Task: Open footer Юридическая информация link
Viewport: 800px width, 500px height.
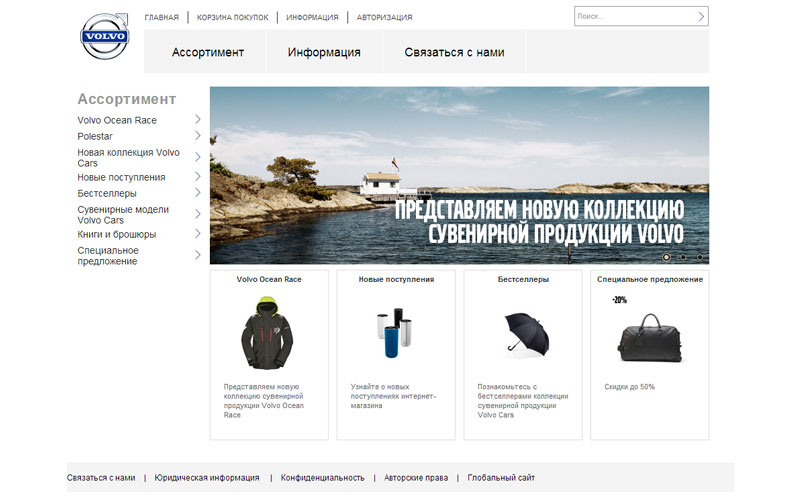Action: coord(207,478)
